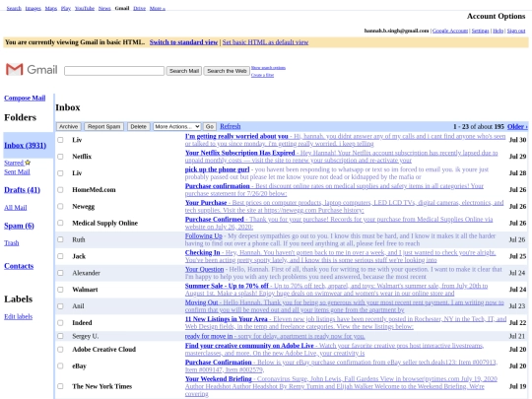Select the checkbox for Jack's email
Image resolution: width=532 pixels, height=399 pixels.
tap(60, 256)
